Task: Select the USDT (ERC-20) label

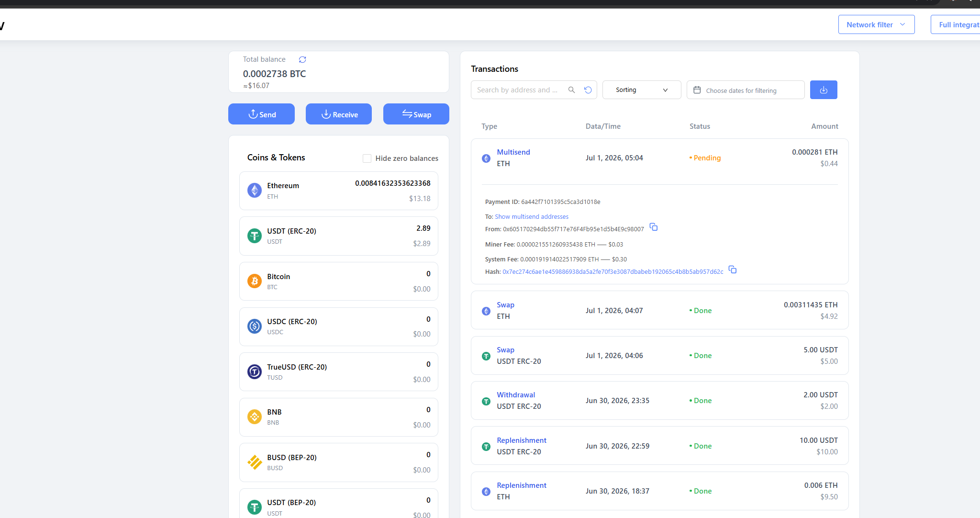Action: 291,231
